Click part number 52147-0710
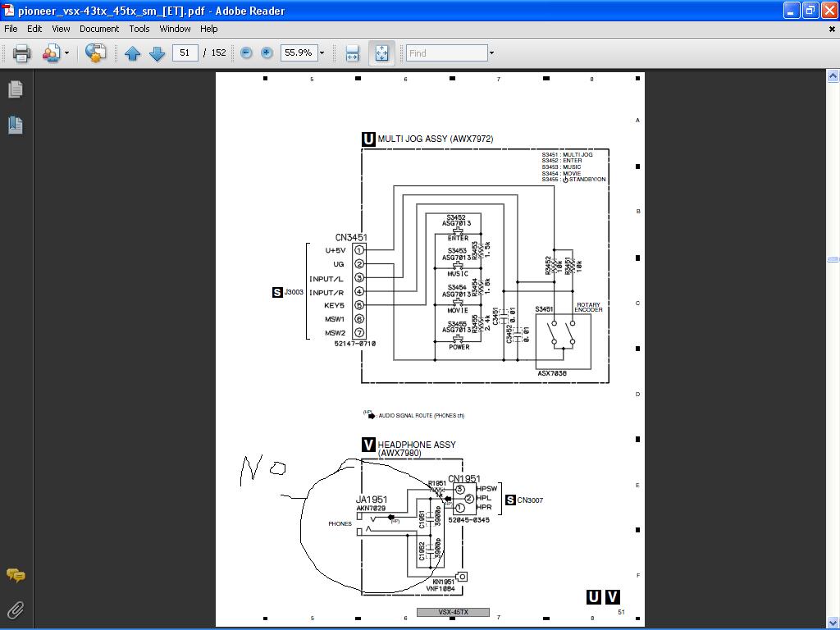The height and width of the screenshot is (630, 840). (354, 344)
